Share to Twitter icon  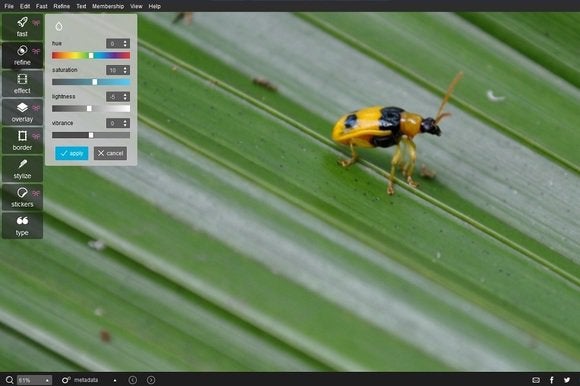click(567, 380)
